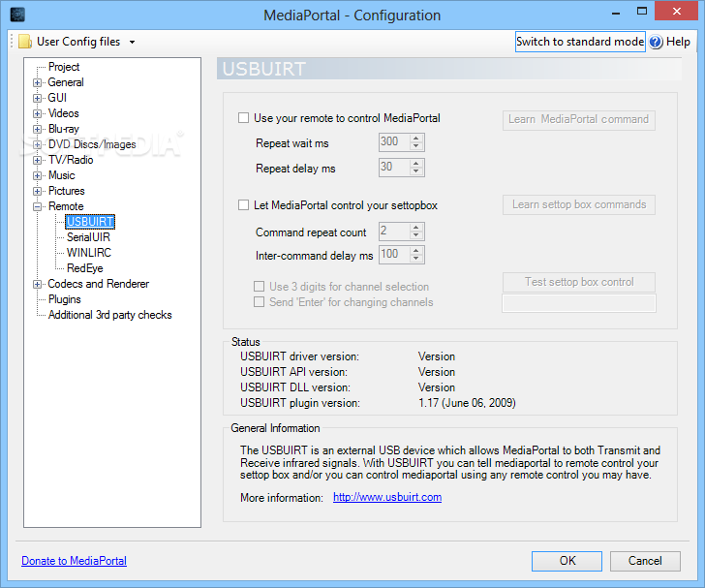
Task: Open the User Config files dropdown arrow
Action: tap(132, 42)
